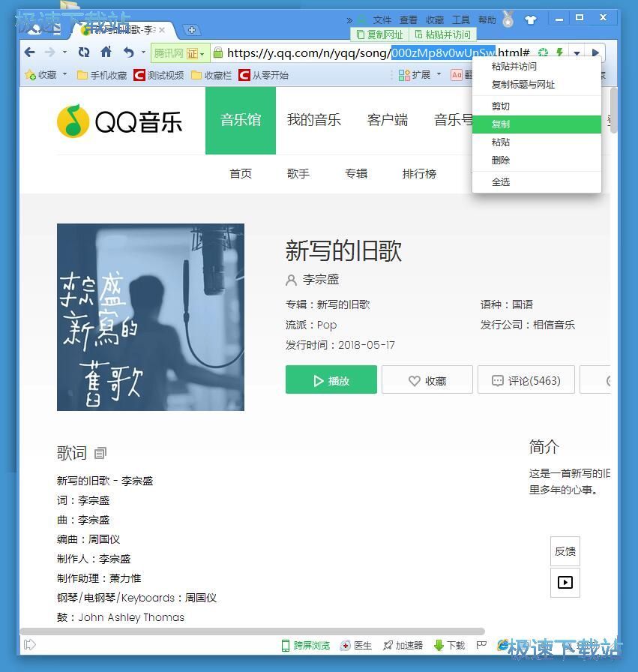Open the 工具 menu
This screenshot has height=672, width=638.
coord(460,19)
